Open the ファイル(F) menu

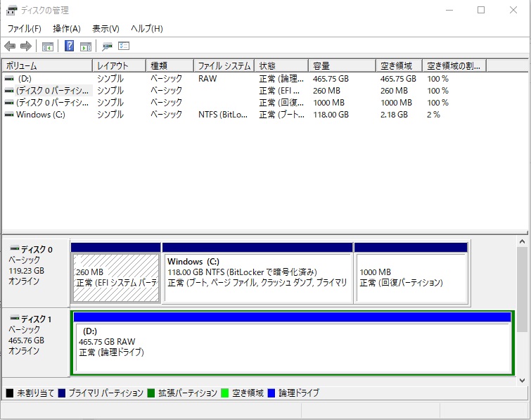24,29
